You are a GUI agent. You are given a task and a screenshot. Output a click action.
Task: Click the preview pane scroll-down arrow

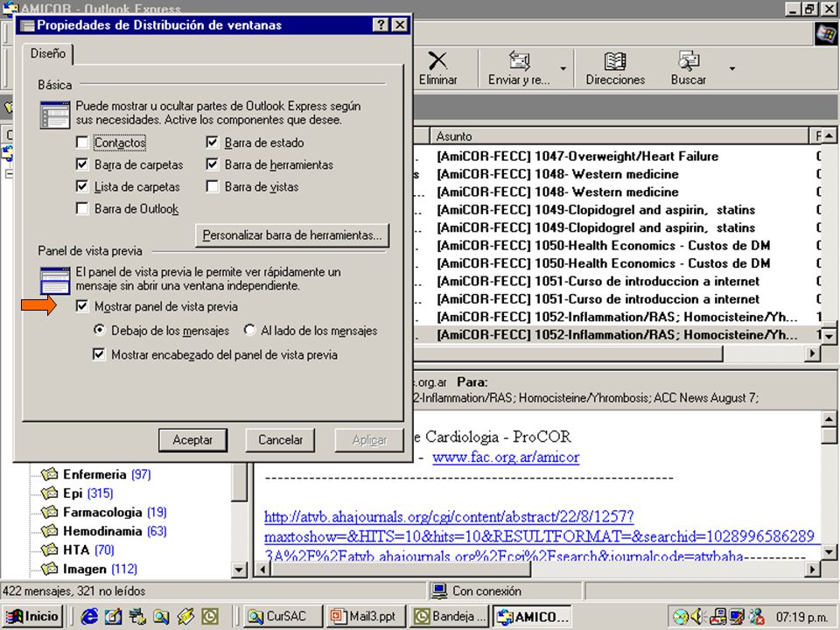point(829,552)
